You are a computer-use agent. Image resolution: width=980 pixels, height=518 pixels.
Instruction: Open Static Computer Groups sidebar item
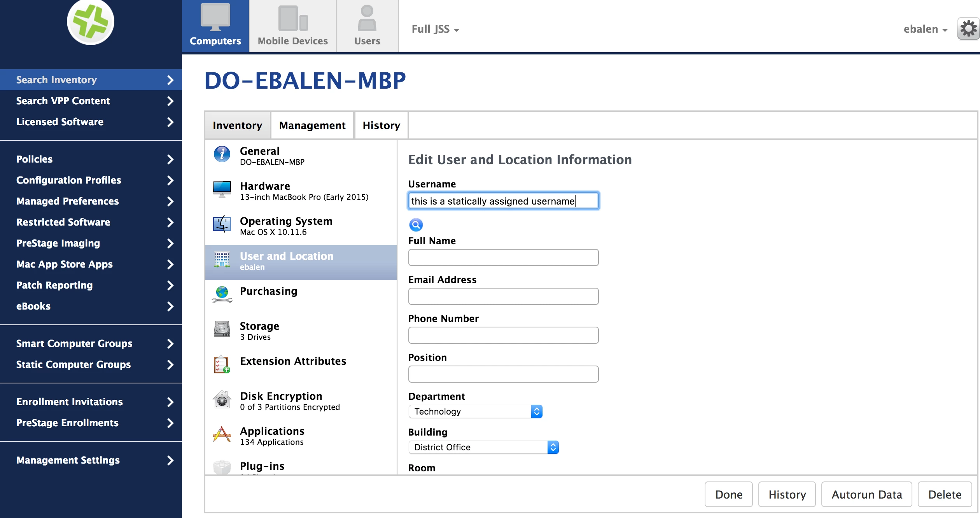91,364
